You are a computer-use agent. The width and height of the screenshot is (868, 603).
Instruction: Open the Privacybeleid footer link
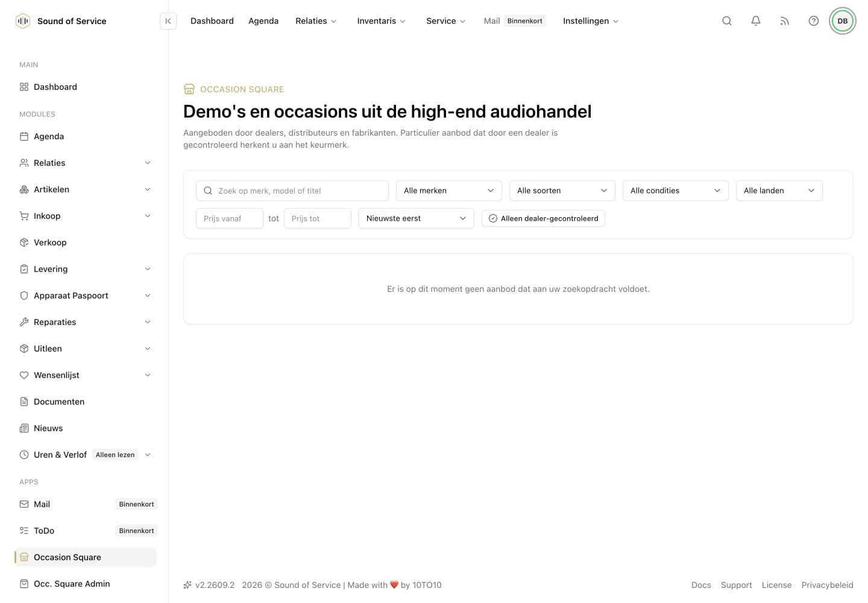827,585
